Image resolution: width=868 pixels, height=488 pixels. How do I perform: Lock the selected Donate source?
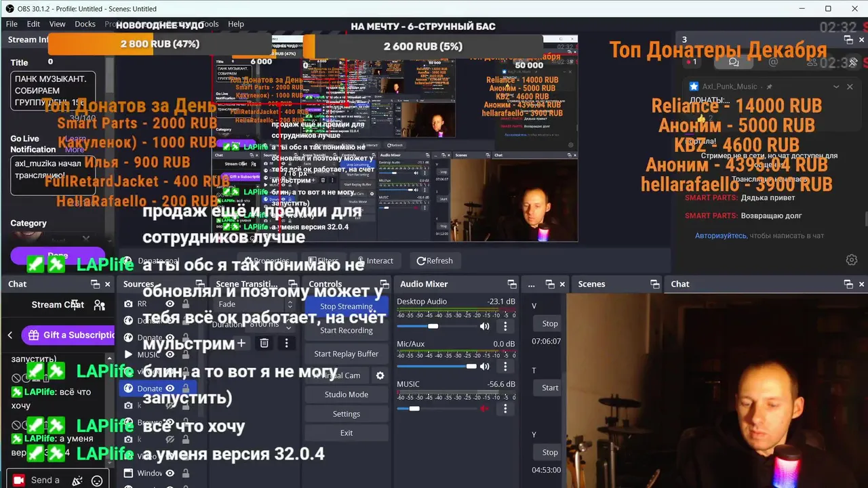(186, 388)
